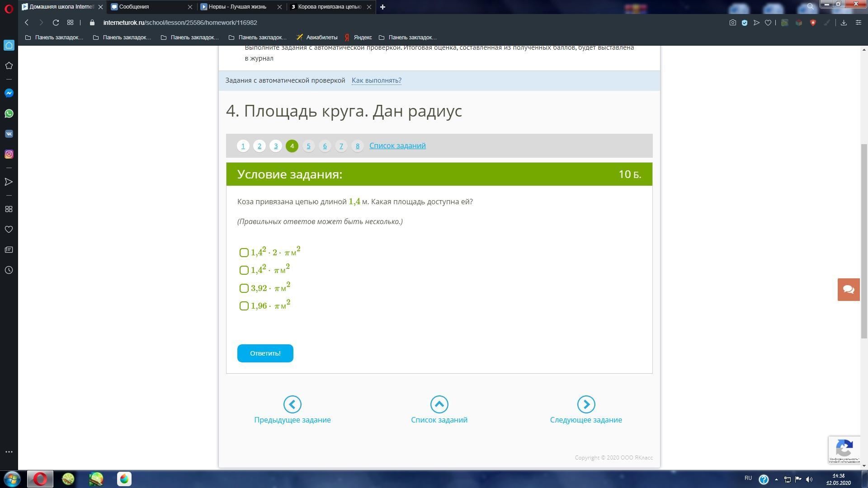This screenshot has width=868, height=488.
Task: Go to next task via the arrow circle
Action: tap(586, 404)
